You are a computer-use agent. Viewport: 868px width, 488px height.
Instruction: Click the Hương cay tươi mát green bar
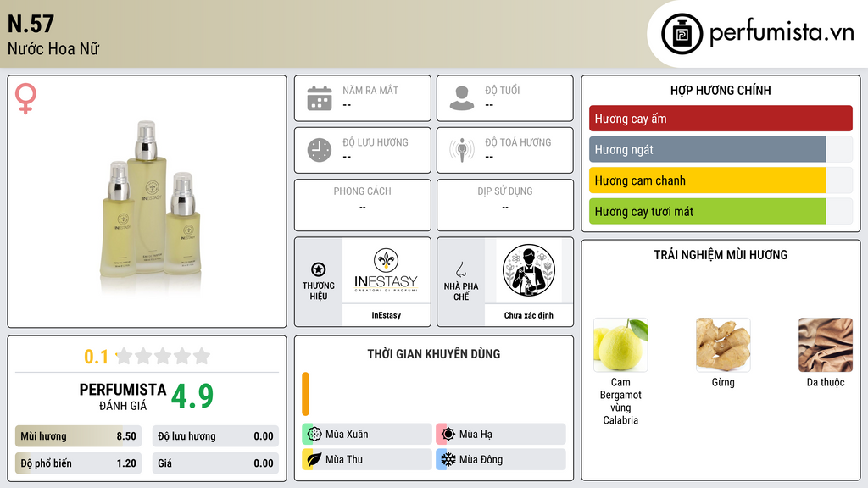click(708, 211)
